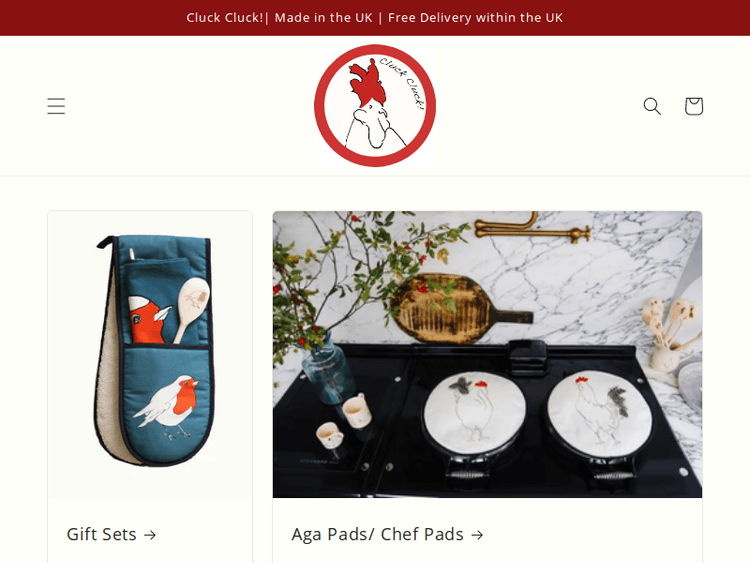Viewport: 750px width, 563px height.
Task: Open the Gift Sets collection link
Action: pos(111,534)
